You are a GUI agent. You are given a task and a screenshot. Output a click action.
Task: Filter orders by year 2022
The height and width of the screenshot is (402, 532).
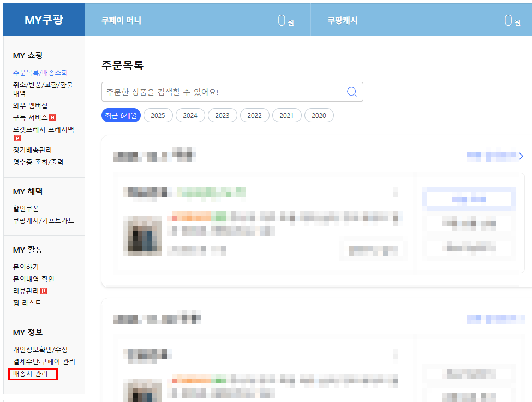pos(254,115)
